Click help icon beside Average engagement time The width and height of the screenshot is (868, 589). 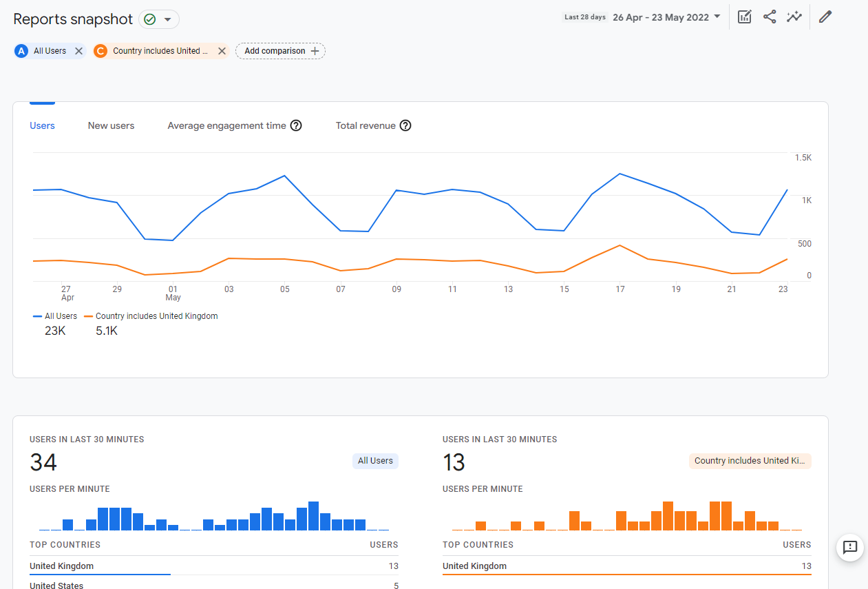click(296, 125)
